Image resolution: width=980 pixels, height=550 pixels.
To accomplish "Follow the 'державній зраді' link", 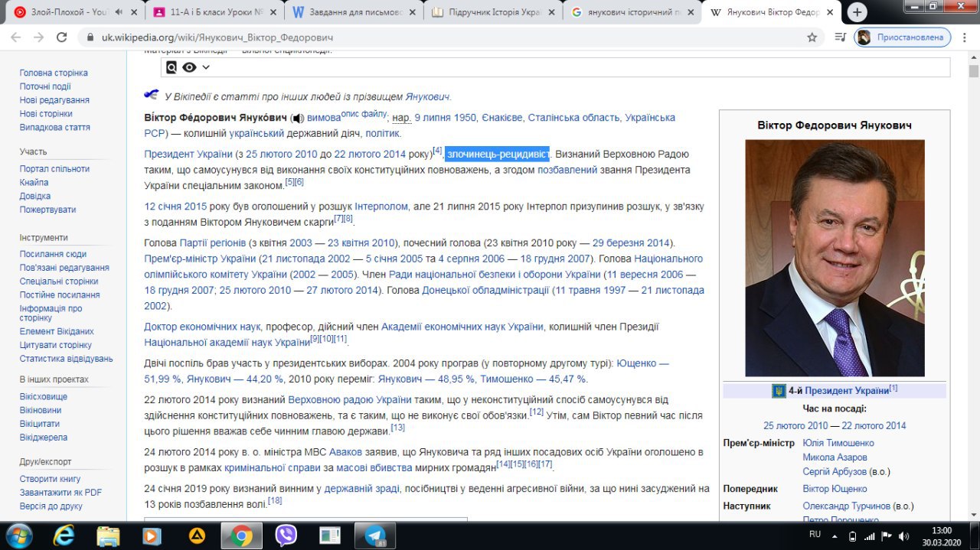I will tap(361, 489).
